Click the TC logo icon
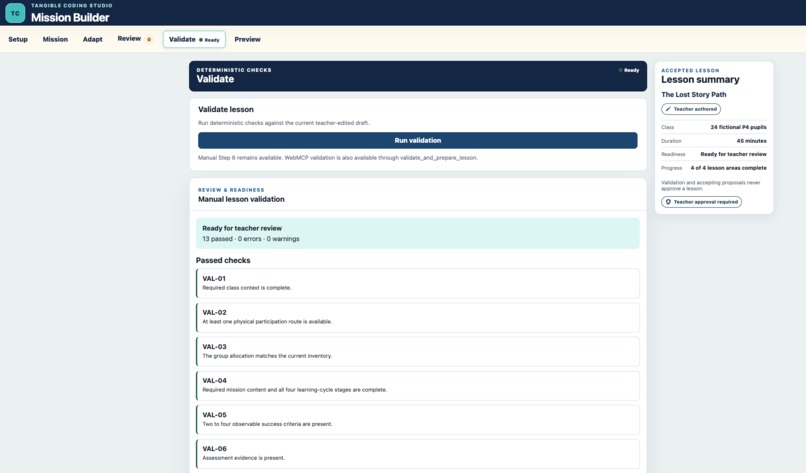This screenshot has height=473, width=806. click(x=15, y=13)
